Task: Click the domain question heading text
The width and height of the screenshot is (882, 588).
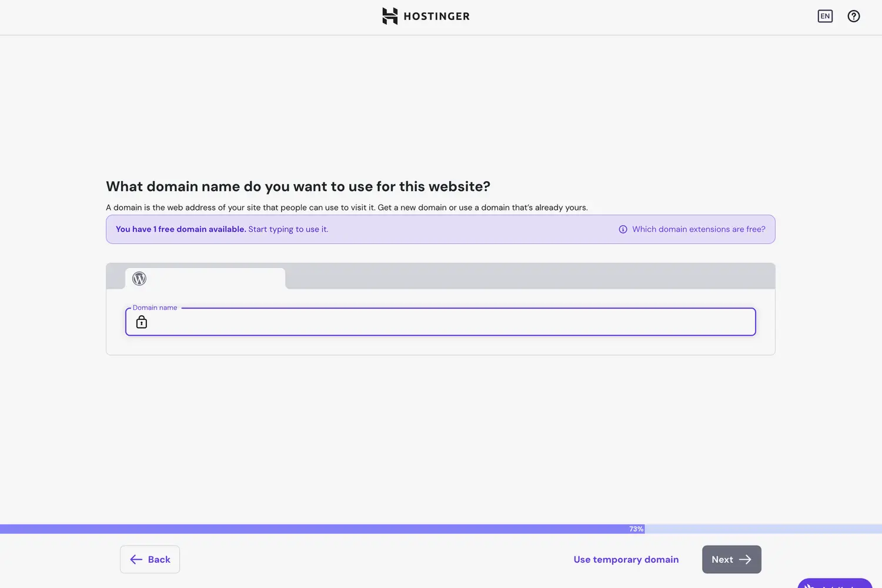Action: [298, 186]
